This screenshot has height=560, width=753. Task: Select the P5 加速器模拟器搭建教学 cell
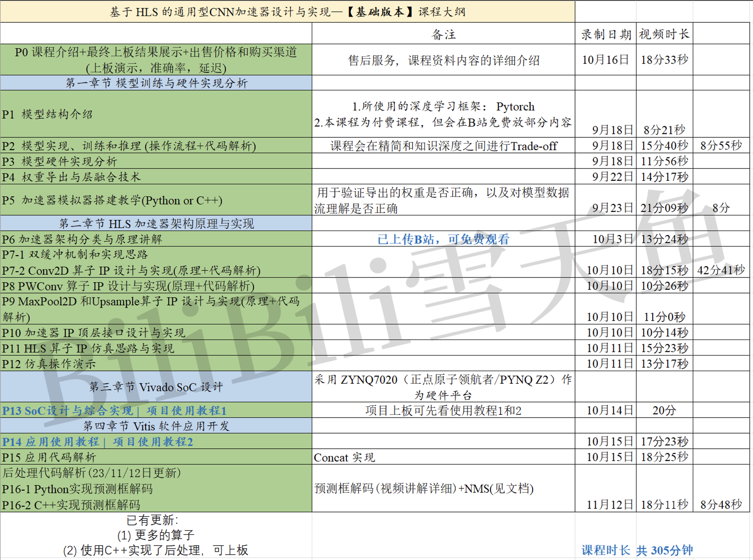(x=156, y=200)
